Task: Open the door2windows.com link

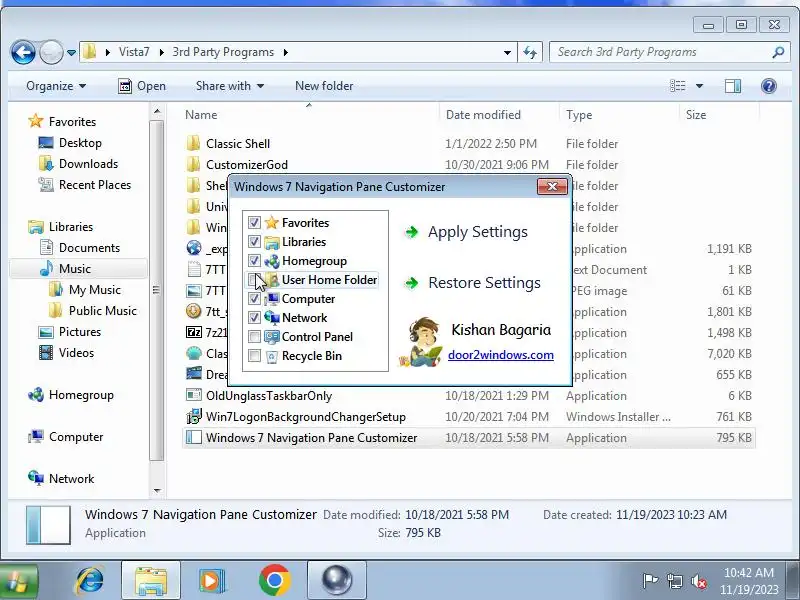Action: (x=501, y=355)
